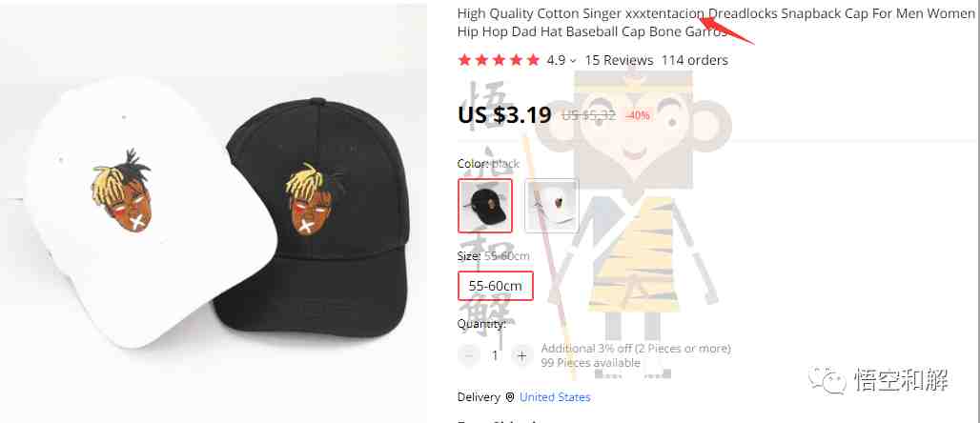Viewport: 980px width, 423px height.
Task: Choose the white cap color thumbnail
Action: [x=551, y=206]
